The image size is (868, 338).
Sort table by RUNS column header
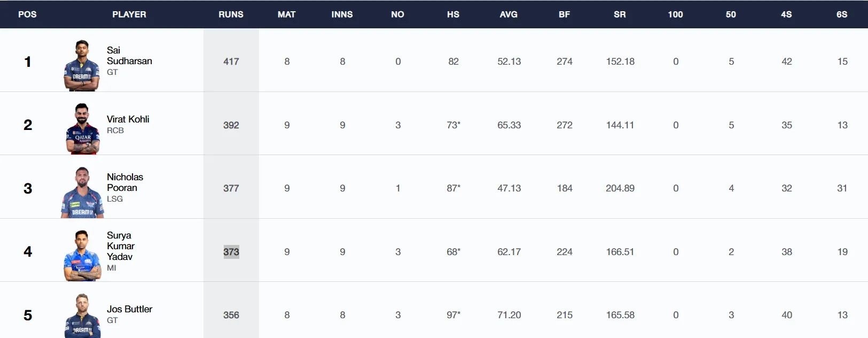pyautogui.click(x=231, y=14)
